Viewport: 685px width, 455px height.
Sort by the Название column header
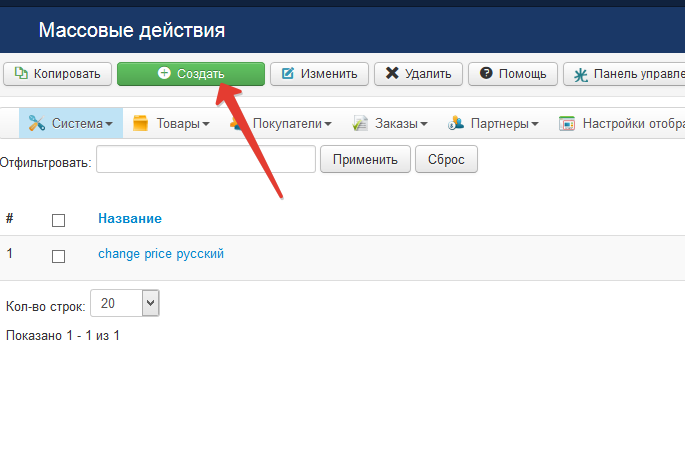130,218
